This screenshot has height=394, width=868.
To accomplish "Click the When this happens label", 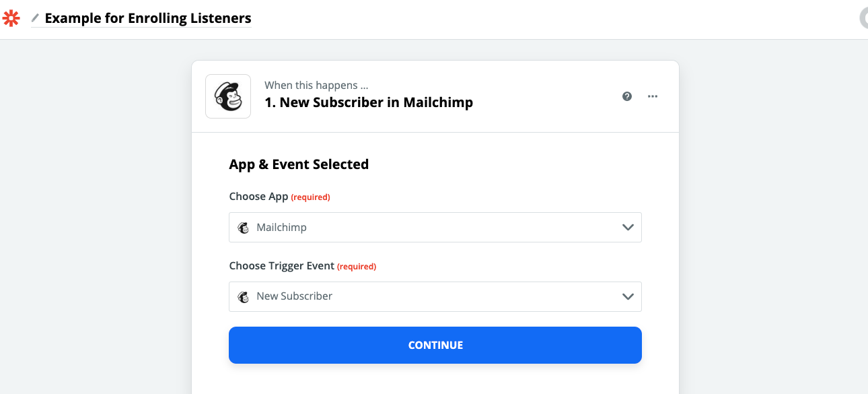I will coord(316,86).
